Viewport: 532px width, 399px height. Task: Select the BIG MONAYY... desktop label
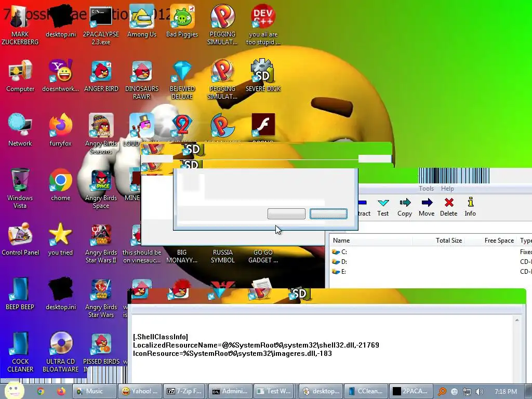pyautogui.click(x=182, y=256)
